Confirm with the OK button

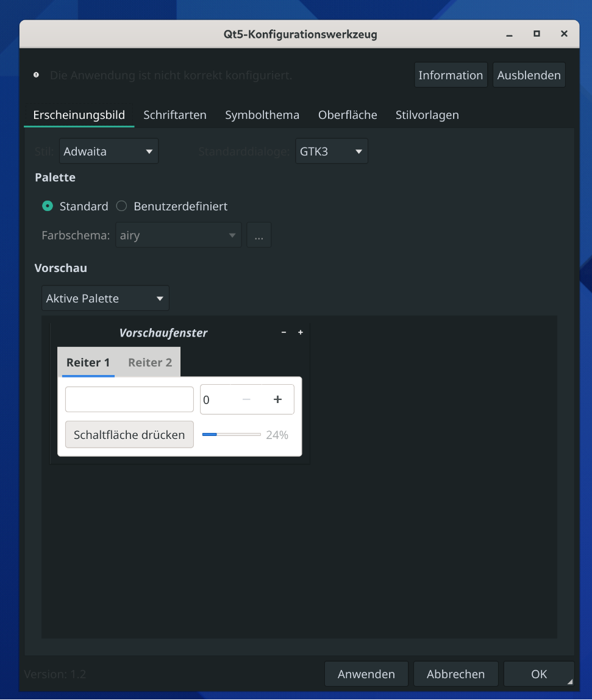(539, 674)
